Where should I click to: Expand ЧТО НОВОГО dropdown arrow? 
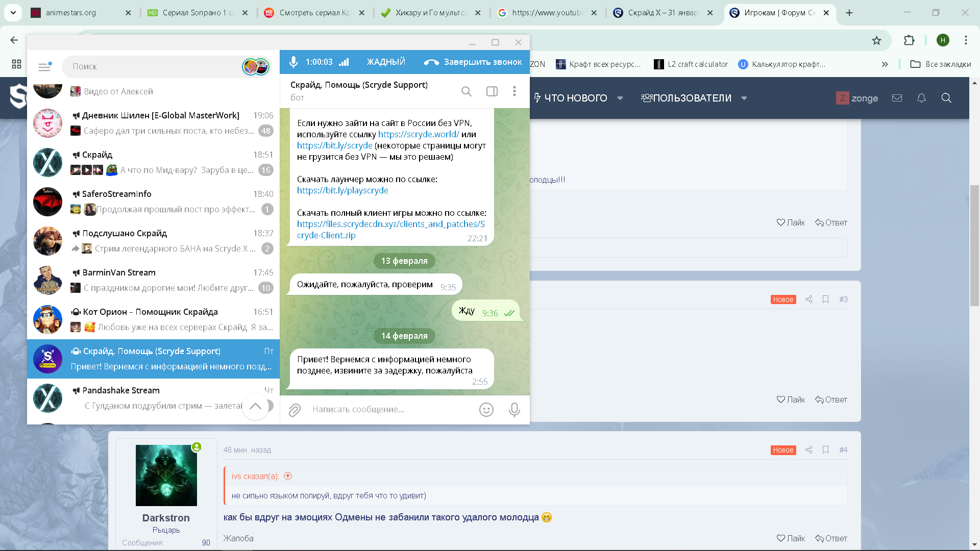click(x=620, y=98)
